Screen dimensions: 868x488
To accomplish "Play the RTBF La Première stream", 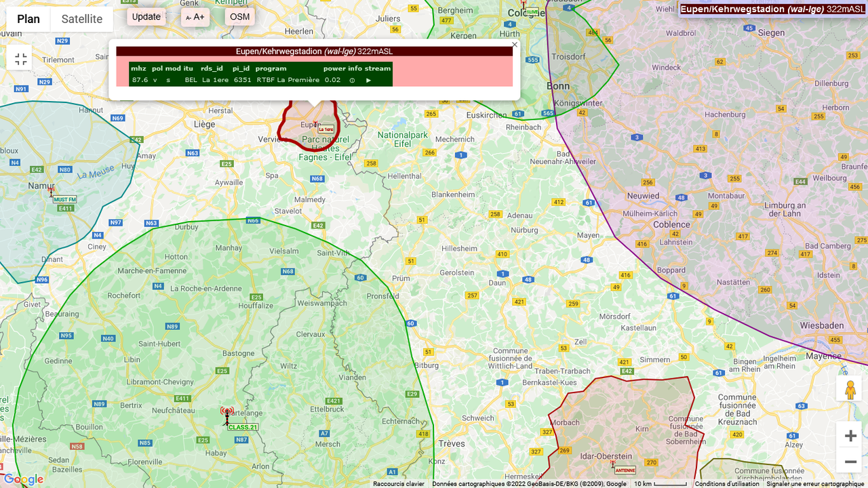I will tap(368, 79).
